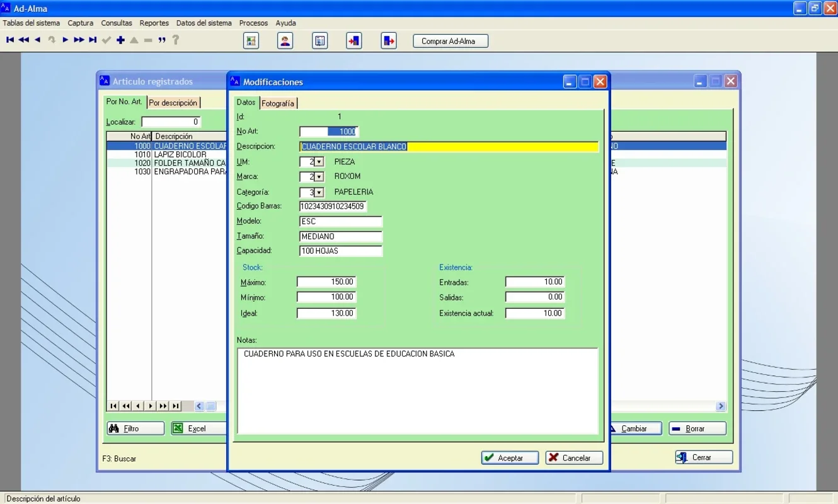This screenshot has width=838, height=504.
Task: Open the Reportes menu
Action: coord(154,23)
